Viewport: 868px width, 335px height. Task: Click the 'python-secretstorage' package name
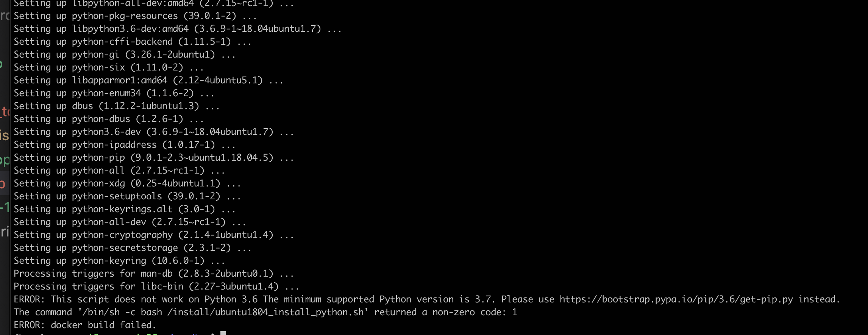tap(125, 248)
